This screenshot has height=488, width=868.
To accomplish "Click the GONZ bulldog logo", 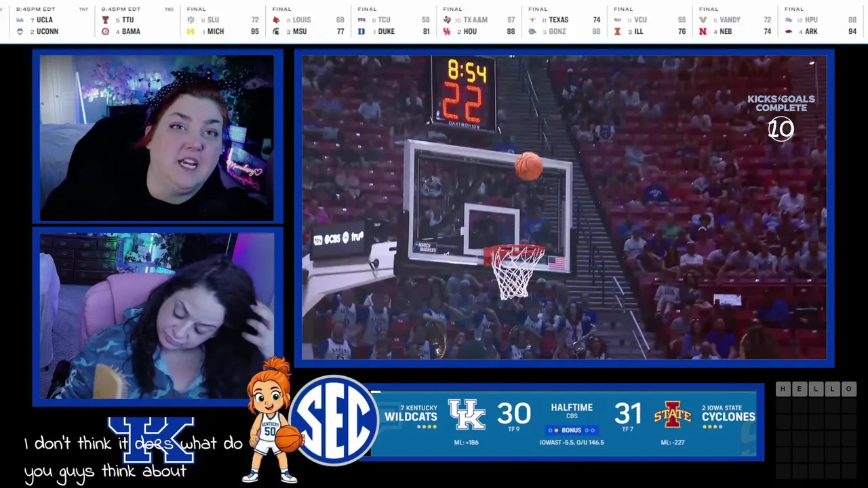I will pyautogui.click(x=532, y=32).
